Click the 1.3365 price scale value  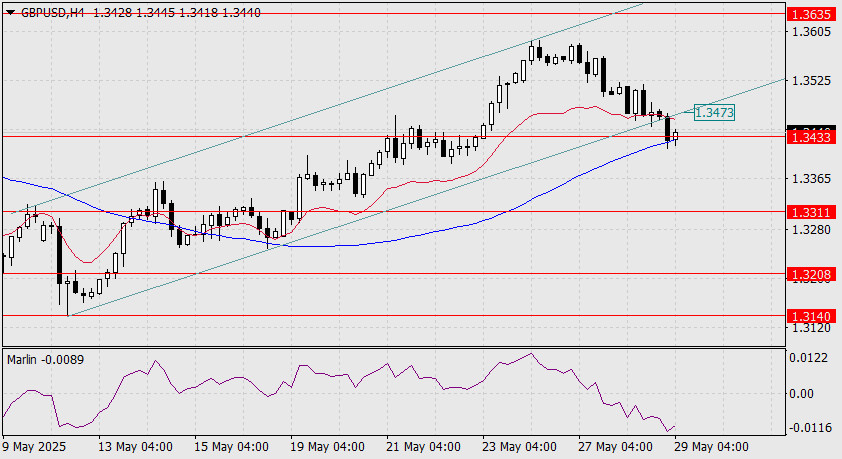pos(811,179)
